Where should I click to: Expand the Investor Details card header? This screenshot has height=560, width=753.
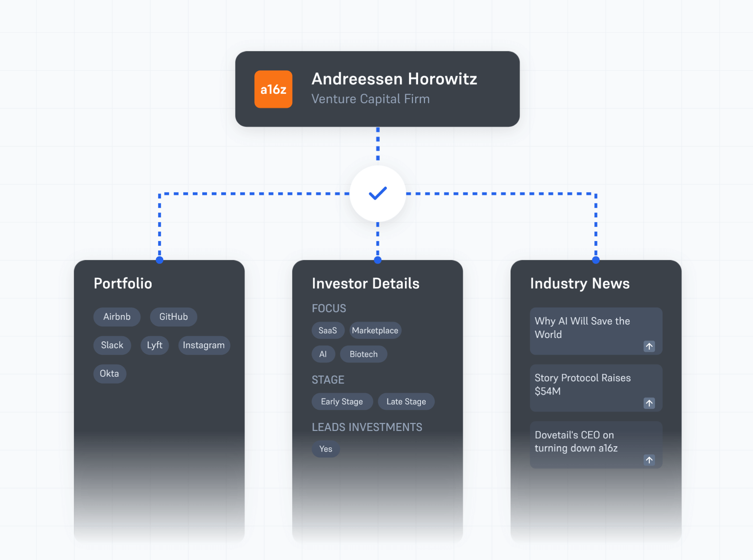point(366,283)
